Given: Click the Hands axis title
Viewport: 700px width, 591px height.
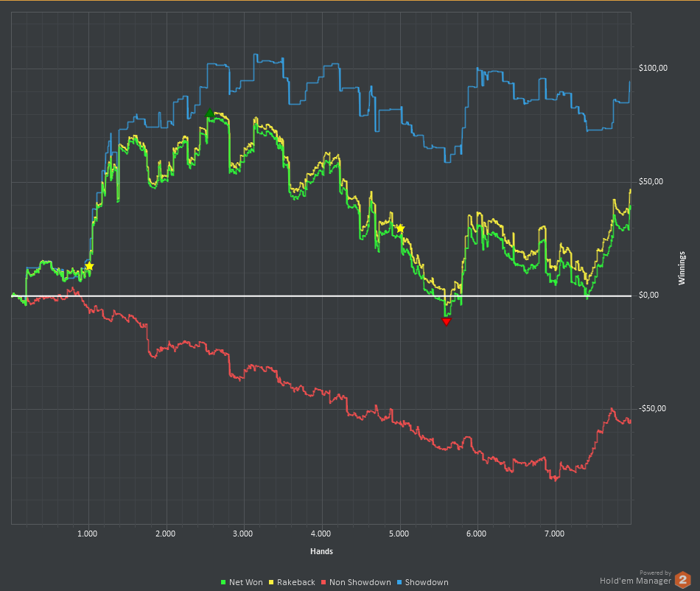Looking at the screenshot, I should tap(321, 551).
